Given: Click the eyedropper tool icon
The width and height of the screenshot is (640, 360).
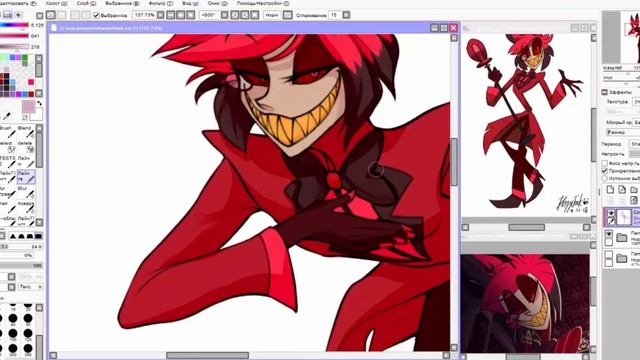Looking at the screenshot, I should coord(7,117).
